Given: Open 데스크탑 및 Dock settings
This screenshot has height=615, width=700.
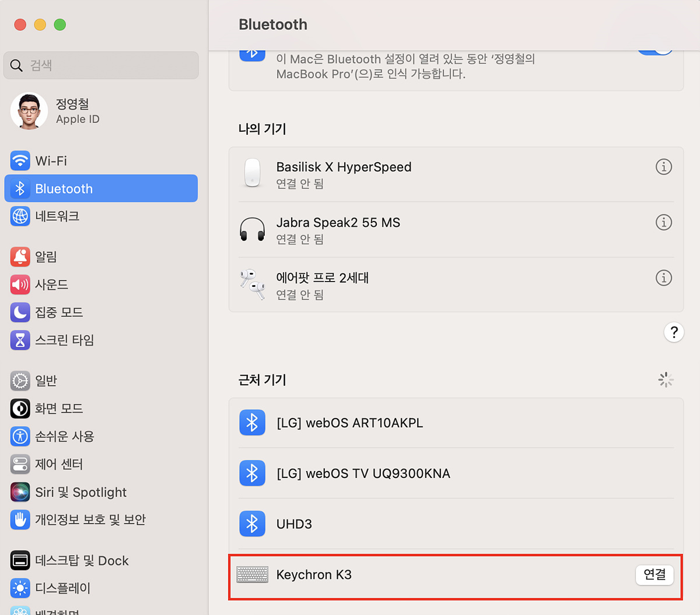Looking at the screenshot, I should tap(101, 561).
